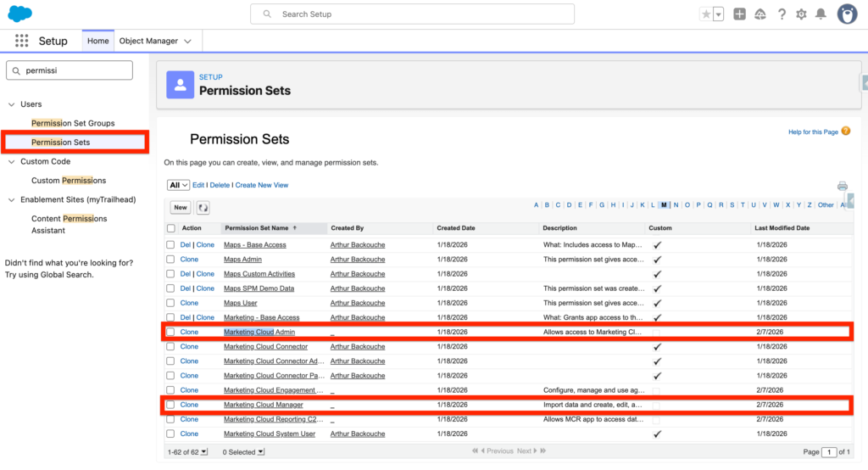The width and height of the screenshot is (868, 470).
Task: Expand the Object Manager tab dropdown arrow
Action: pos(187,41)
